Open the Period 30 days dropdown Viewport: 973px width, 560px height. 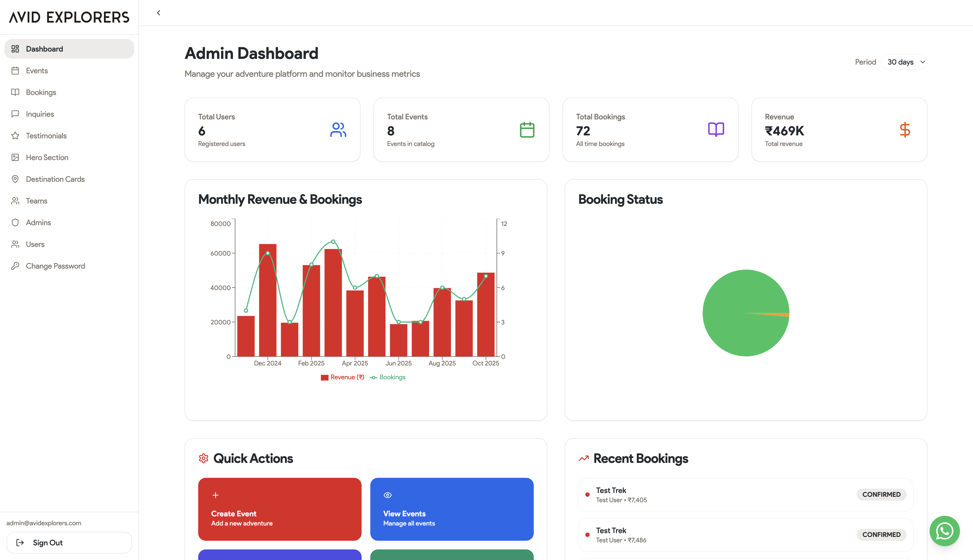[x=904, y=62]
